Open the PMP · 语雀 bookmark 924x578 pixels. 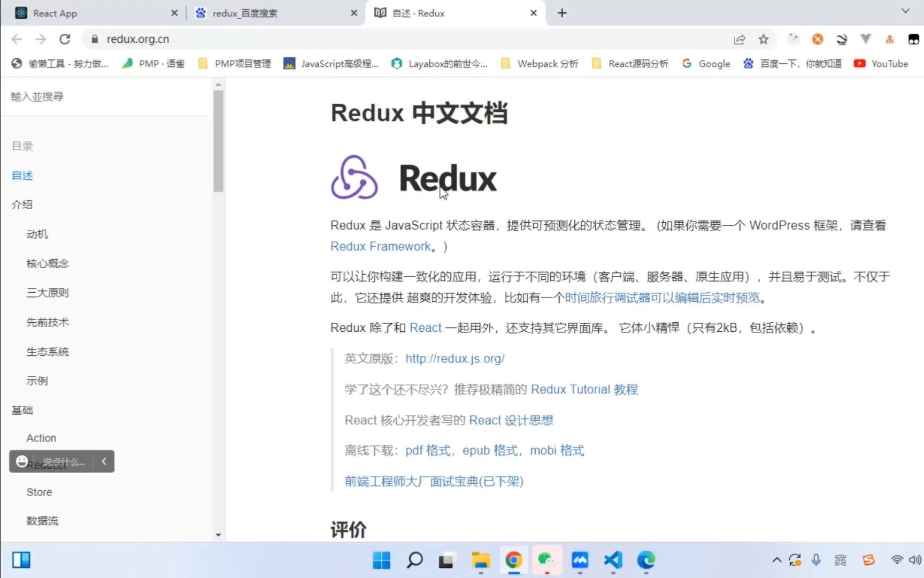tap(153, 64)
